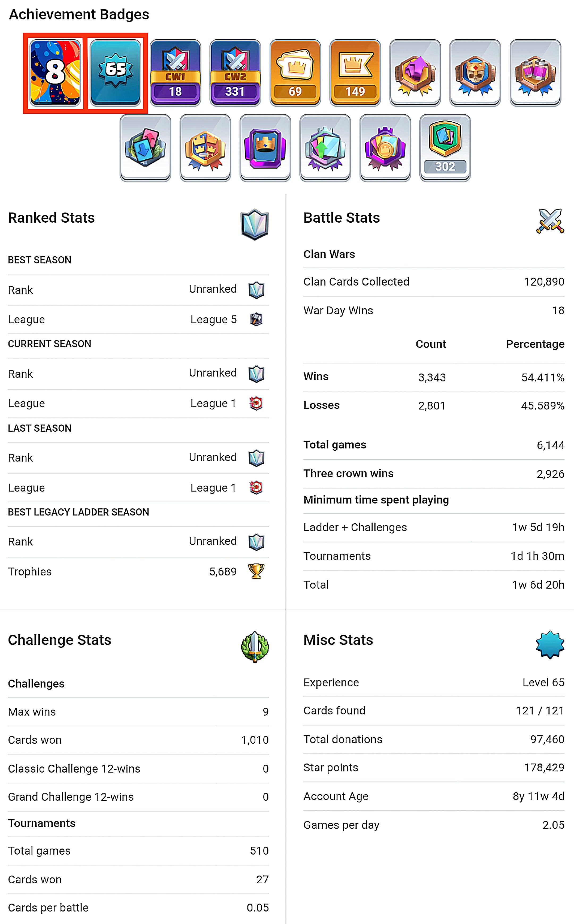Select the Achievement Badges heading
This screenshot has height=924, width=574.
[x=79, y=14]
